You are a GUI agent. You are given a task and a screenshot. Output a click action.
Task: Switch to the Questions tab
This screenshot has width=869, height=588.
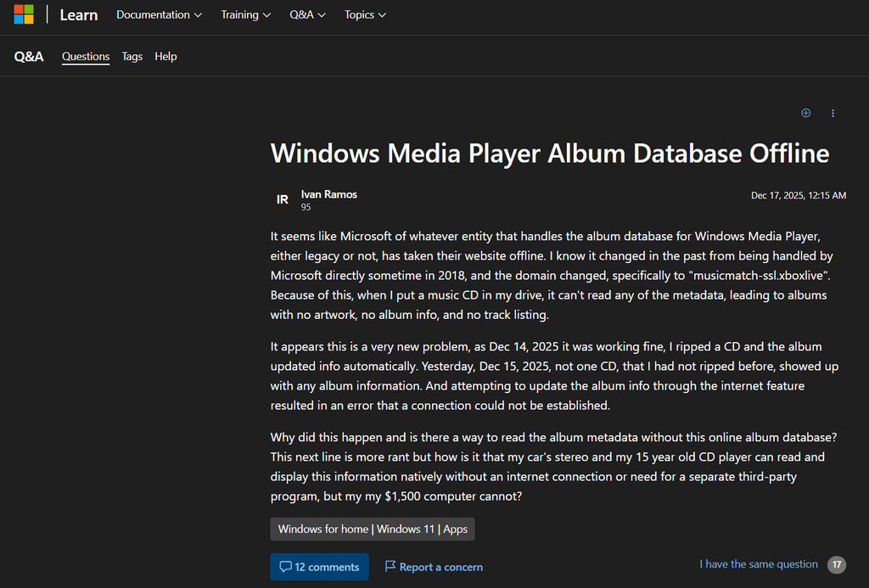86,56
